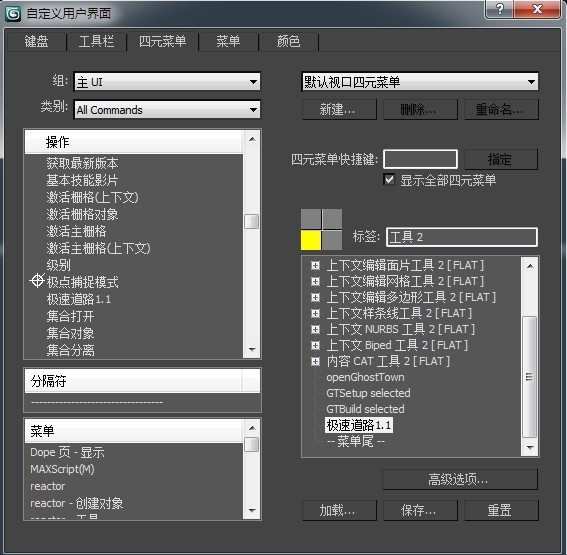Click the 加载... button

point(339,510)
